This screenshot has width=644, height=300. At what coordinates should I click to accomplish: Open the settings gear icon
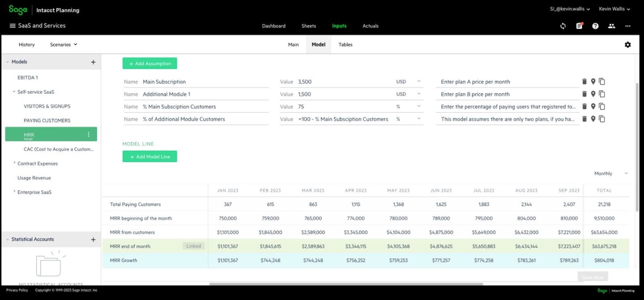tap(627, 45)
